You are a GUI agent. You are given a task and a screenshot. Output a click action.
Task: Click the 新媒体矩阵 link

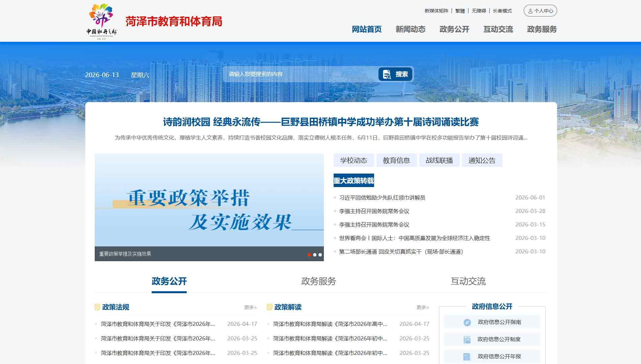click(x=436, y=11)
